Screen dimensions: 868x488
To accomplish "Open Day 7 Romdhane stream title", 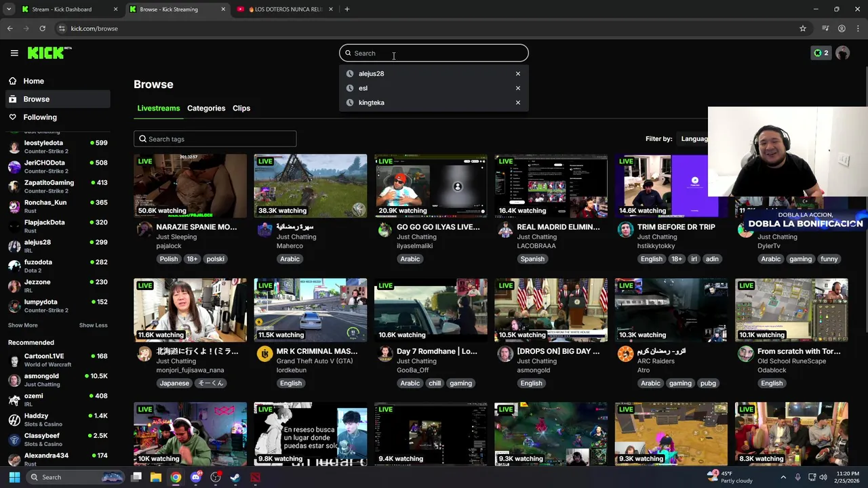I will click(x=437, y=351).
